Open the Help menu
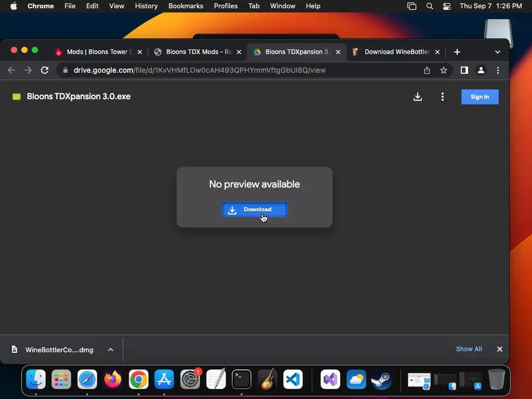Image resolution: width=532 pixels, height=399 pixels. [313, 6]
